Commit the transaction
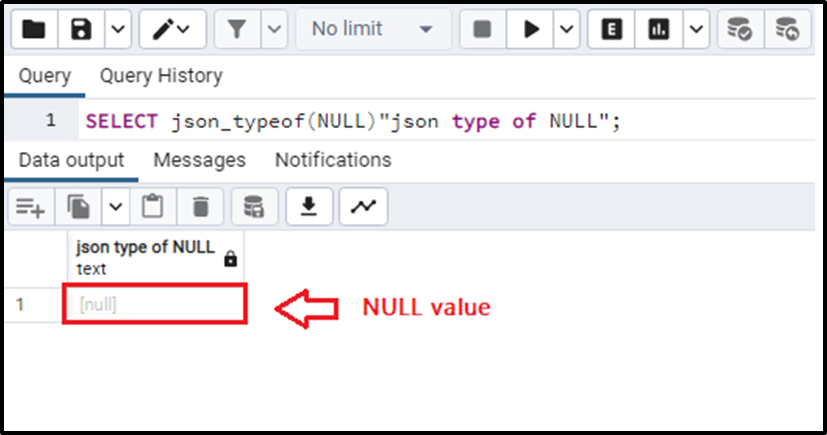This screenshot has width=827, height=435. pyautogui.click(x=739, y=29)
